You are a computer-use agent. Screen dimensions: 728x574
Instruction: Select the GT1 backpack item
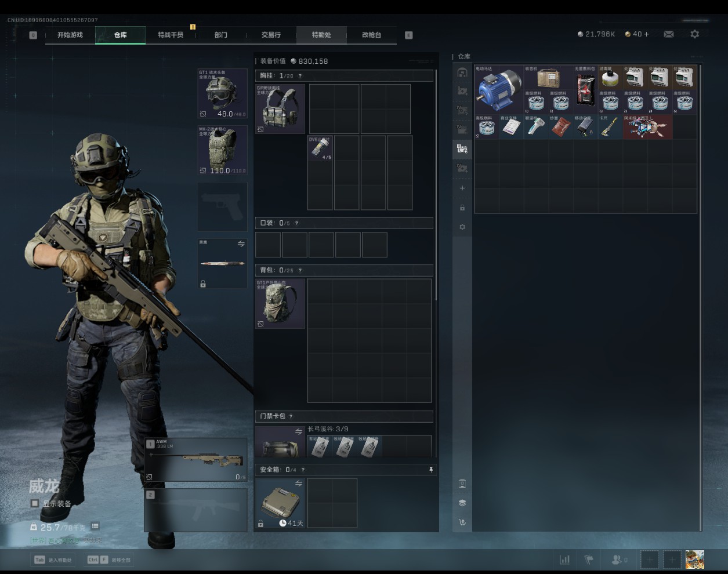click(280, 304)
